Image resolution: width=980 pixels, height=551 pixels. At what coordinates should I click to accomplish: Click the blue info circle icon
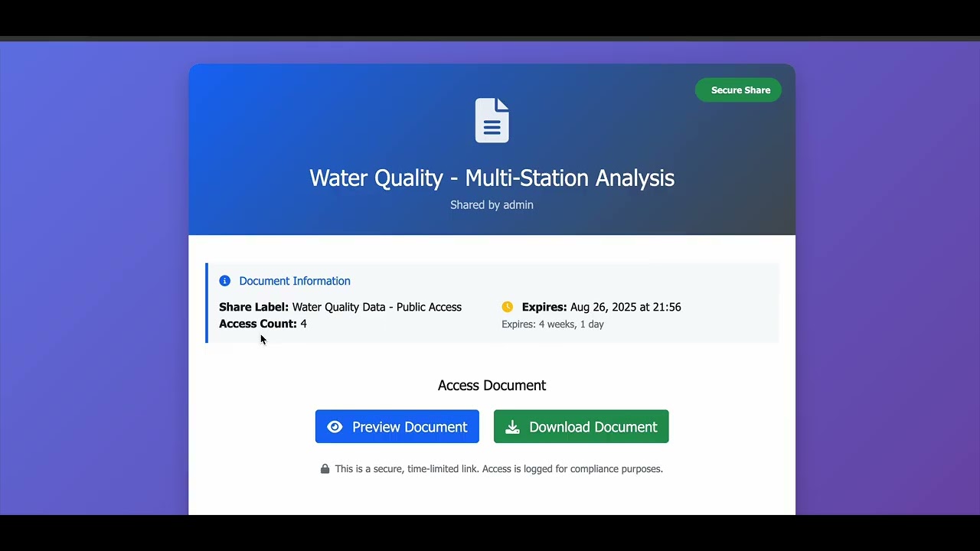pos(224,281)
